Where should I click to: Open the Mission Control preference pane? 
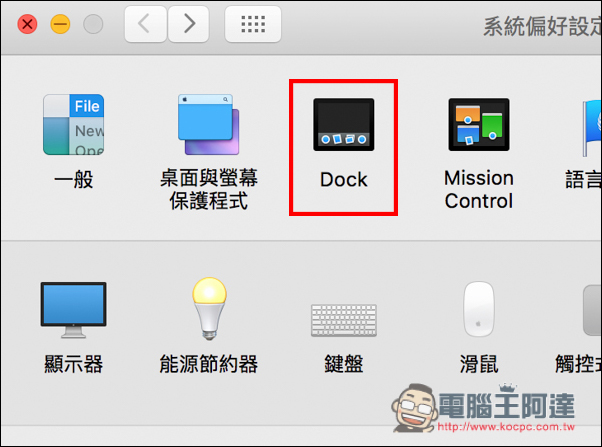click(x=479, y=125)
